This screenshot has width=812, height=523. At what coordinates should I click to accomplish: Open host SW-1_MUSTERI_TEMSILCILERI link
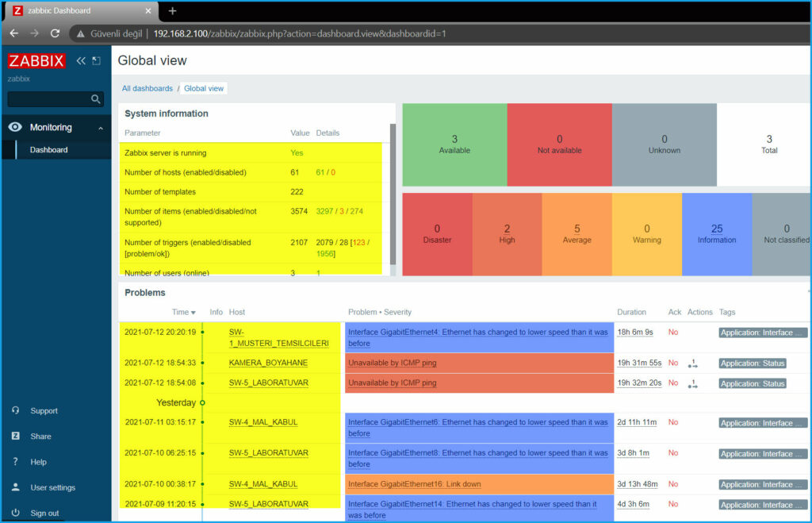[278, 337]
